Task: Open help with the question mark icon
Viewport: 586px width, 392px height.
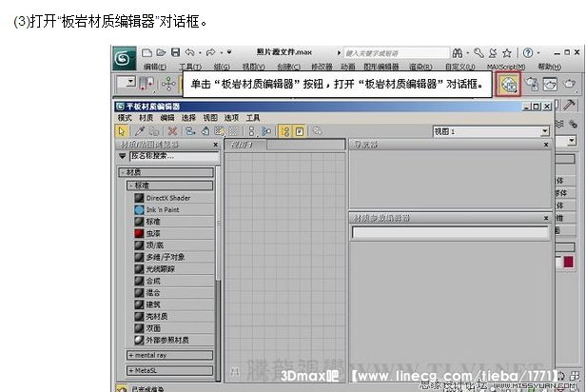Action: (528, 53)
